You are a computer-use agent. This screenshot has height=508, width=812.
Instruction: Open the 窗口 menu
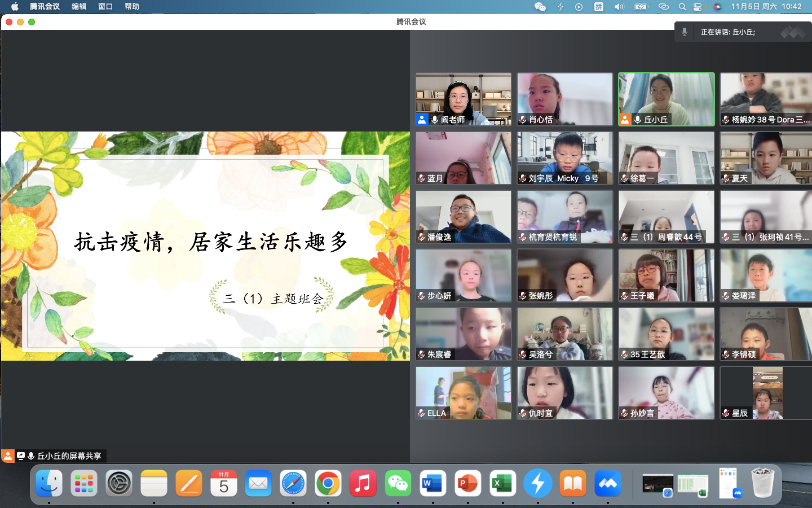[105, 7]
